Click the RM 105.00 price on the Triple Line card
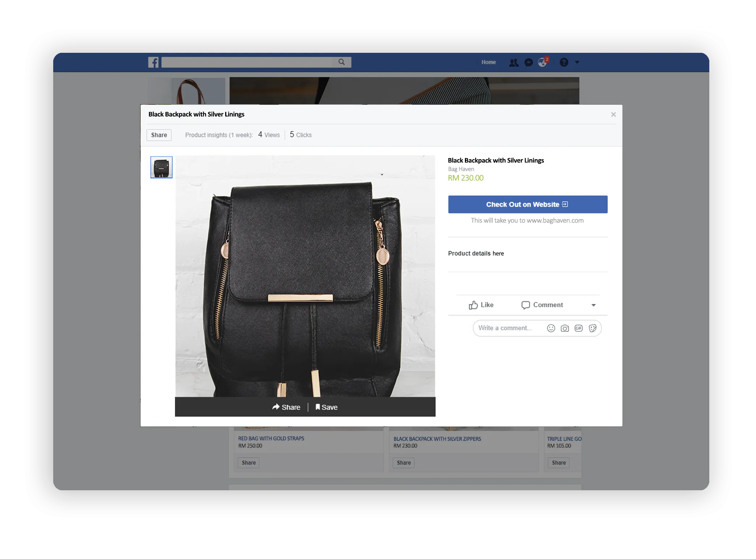The width and height of the screenshot is (756, 559). [x=559, y=446]
